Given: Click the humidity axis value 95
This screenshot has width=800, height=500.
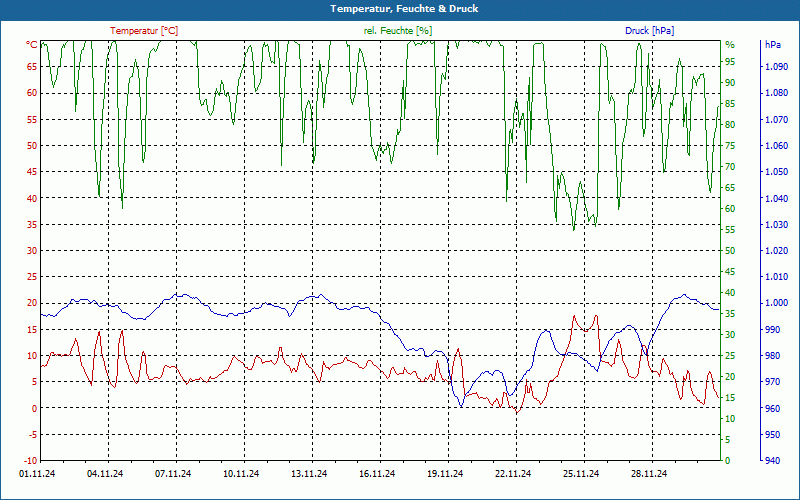Looking at the screenshot, I should tap(730, 62).
